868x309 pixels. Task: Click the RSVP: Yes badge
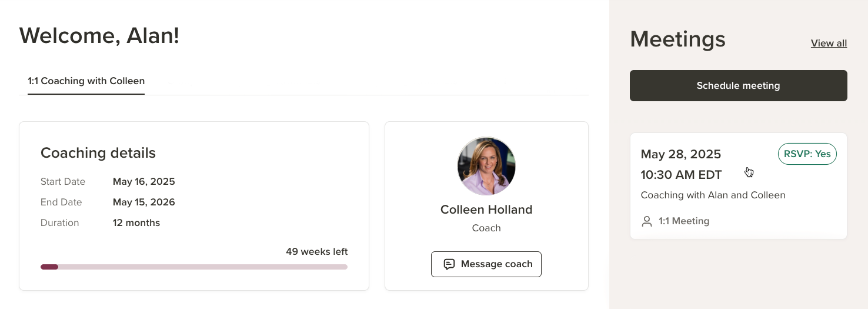pyautogui.click(x=807, y=154)
